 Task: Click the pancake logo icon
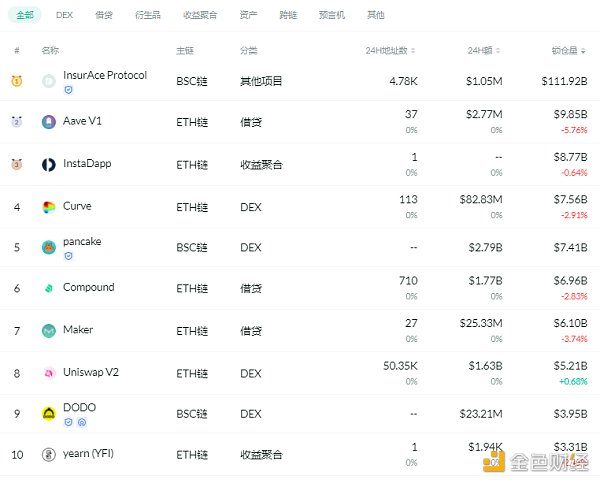49,247
